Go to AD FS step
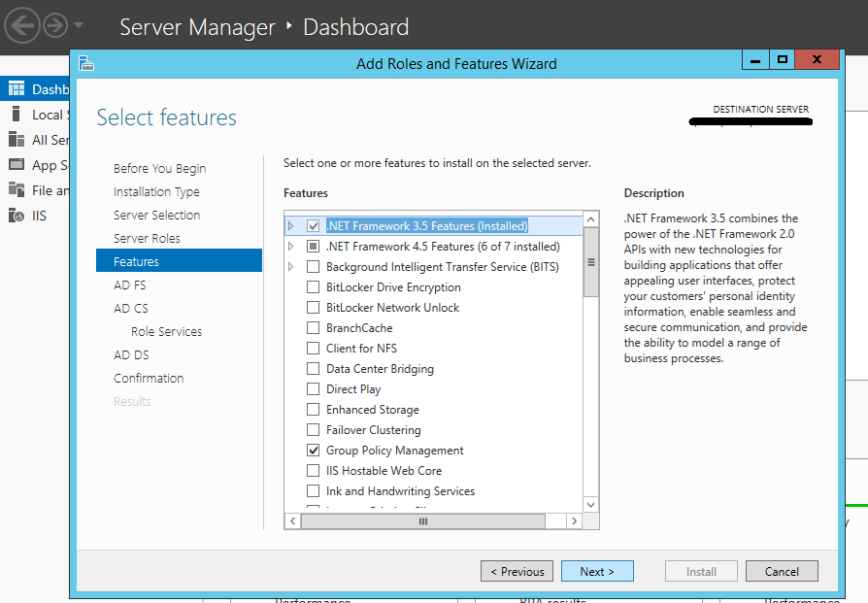The width and height of the screenshot is (868, 603). pos(129,285)
